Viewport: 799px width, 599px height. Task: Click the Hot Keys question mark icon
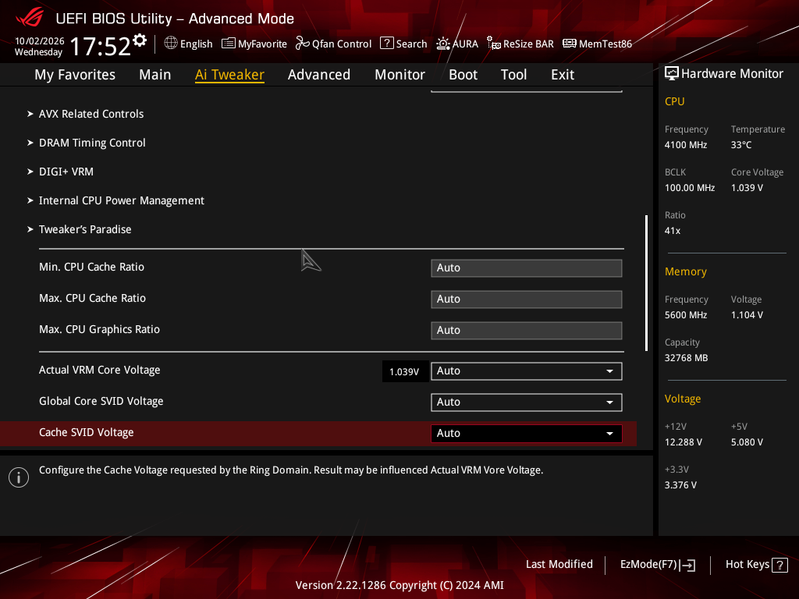click(x=780, y=565)
